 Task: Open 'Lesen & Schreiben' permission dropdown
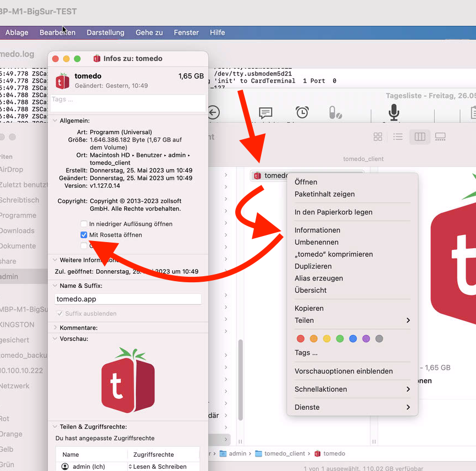pos(158,467)
